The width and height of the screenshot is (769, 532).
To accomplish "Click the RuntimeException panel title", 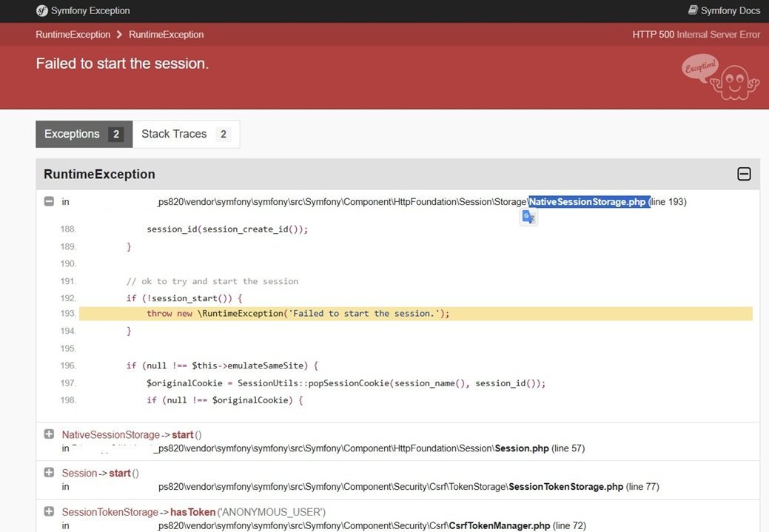I will (x=99, y=174).
